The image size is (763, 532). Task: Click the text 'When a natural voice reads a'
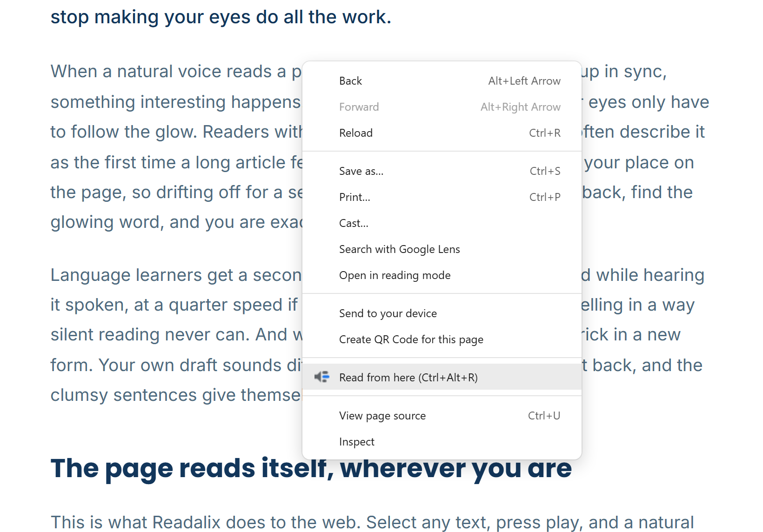(x=168, y=72)
